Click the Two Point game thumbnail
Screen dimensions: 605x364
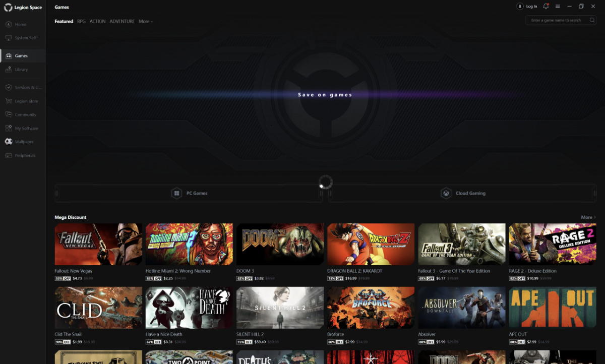(x=189, y=357)
